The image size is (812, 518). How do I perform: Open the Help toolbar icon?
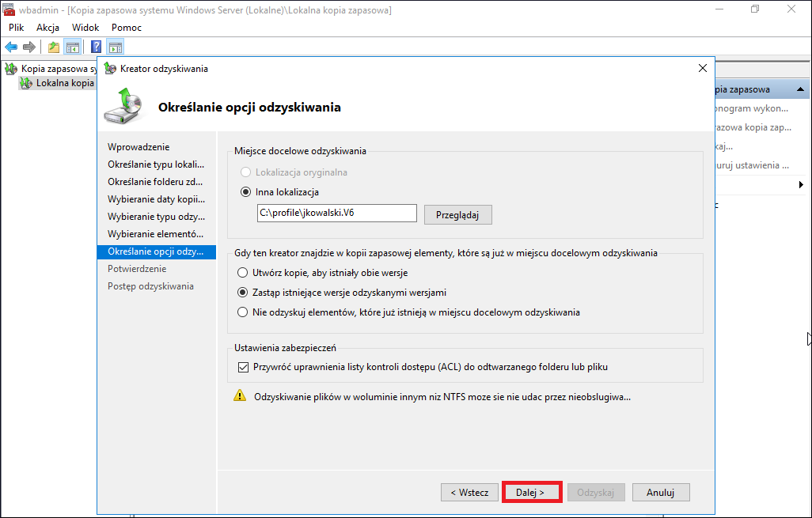point(96,47)
